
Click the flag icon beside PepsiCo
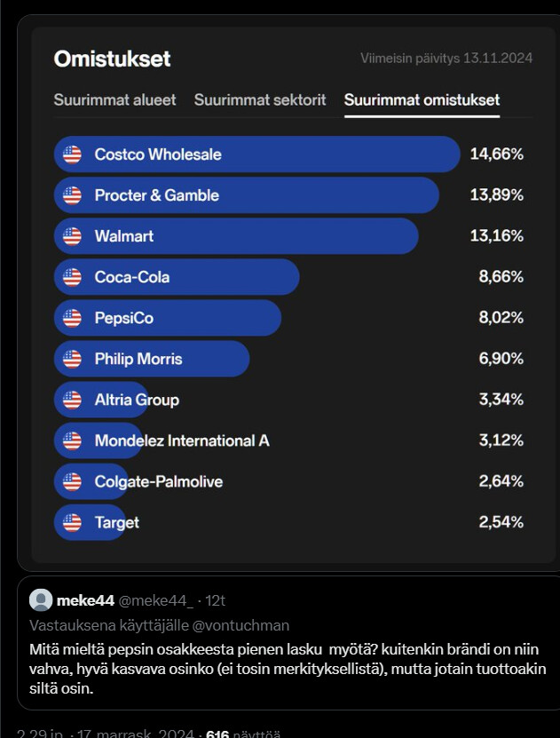[72, 318]
